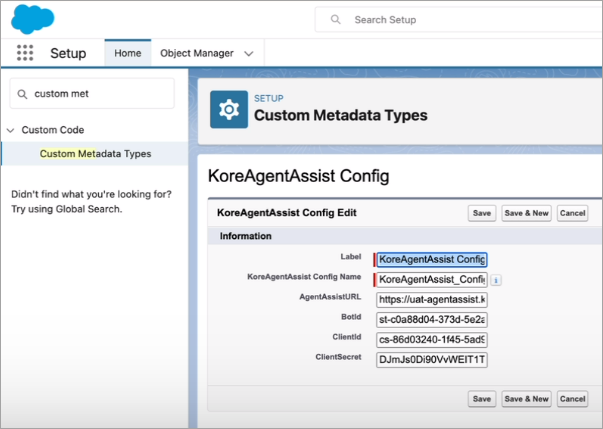
Task: Click the Setup app name text
Action: click(x=68, y=53)
